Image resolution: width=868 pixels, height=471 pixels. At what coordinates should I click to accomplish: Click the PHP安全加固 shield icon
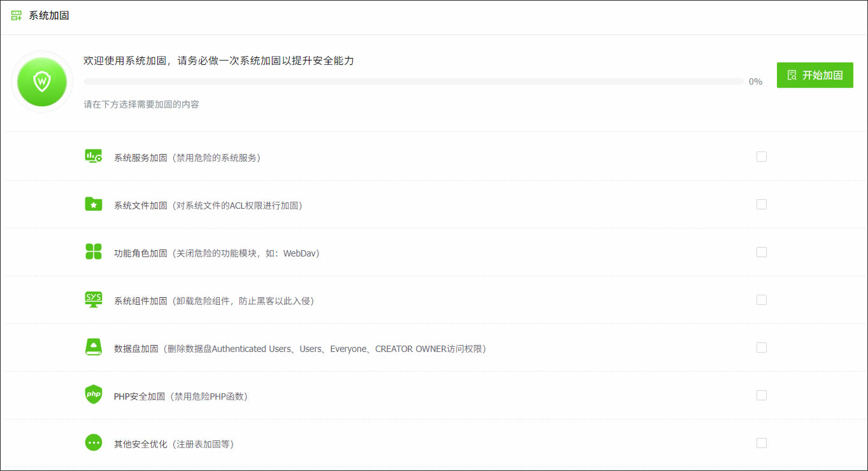[x=94, y=395]
